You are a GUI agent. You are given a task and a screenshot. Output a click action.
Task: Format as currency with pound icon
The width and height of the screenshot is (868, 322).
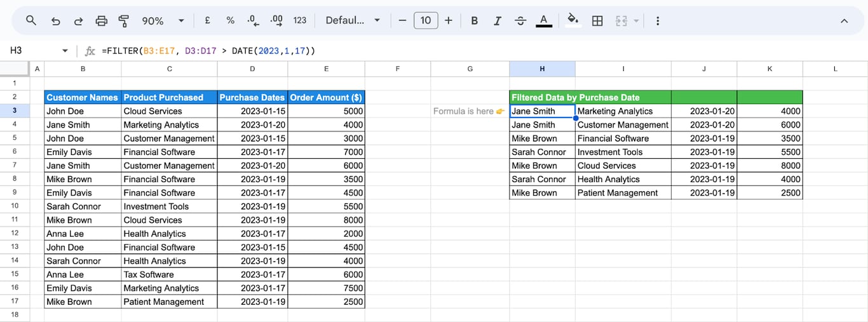[x=208, y=20]
